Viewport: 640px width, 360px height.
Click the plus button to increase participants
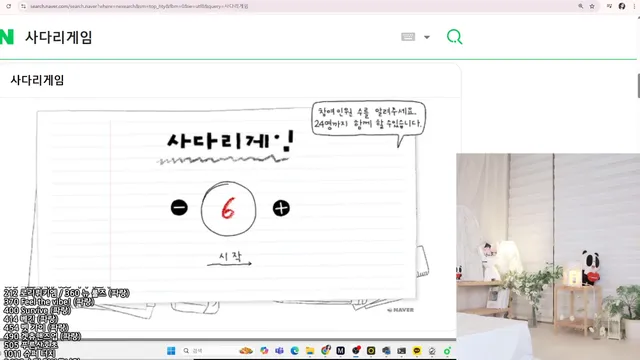(x=281, y=208)
